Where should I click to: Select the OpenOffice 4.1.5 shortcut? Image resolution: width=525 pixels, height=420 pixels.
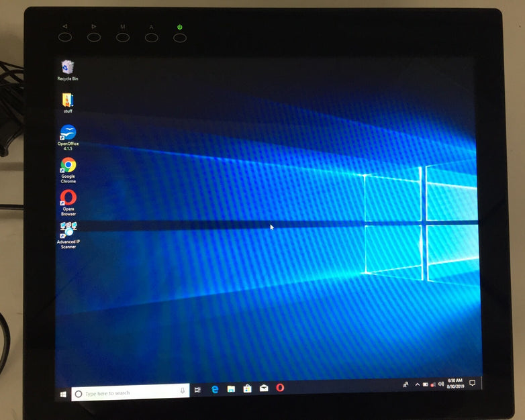pos(68,138)
